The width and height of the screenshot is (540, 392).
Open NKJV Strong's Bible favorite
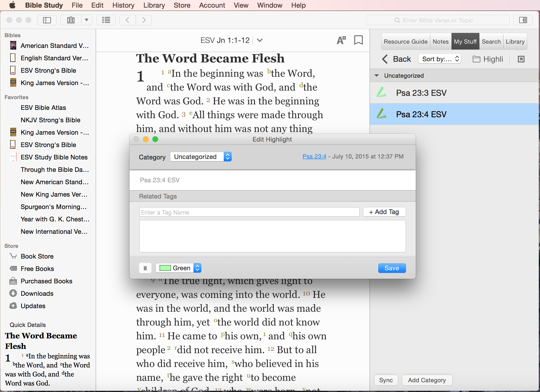50,120
